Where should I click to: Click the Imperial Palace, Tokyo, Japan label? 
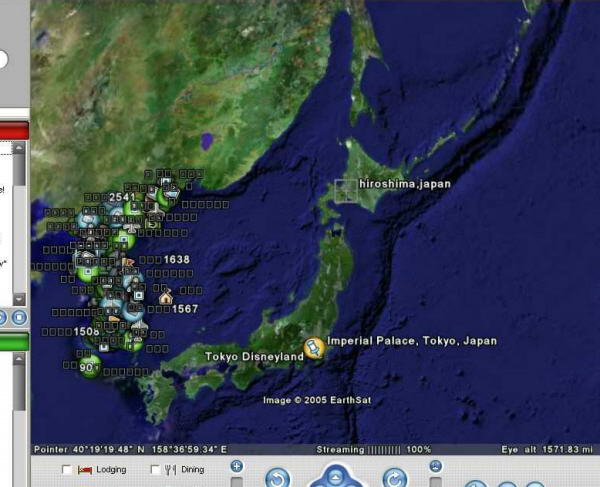[x=411, y=341]
